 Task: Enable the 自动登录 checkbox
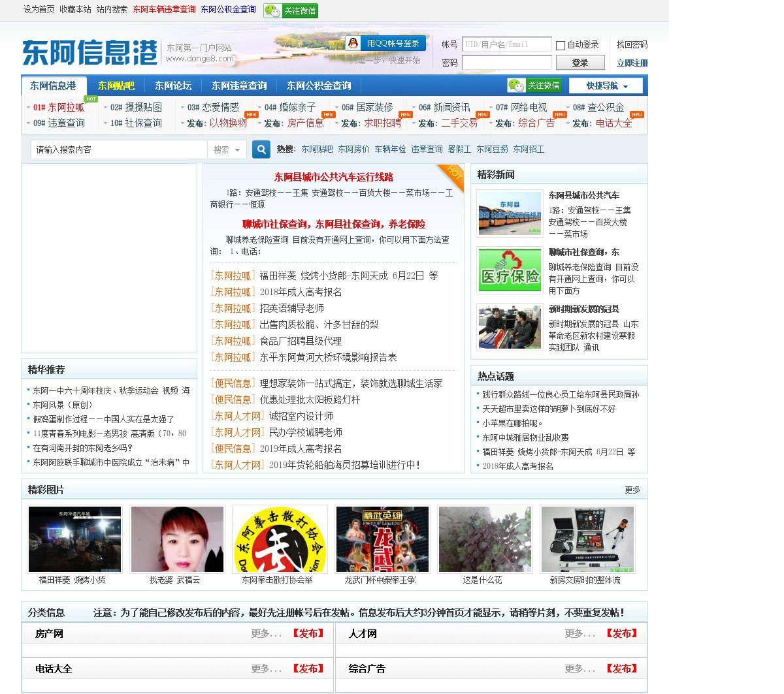pyautogui.click(x=561, y=46)
